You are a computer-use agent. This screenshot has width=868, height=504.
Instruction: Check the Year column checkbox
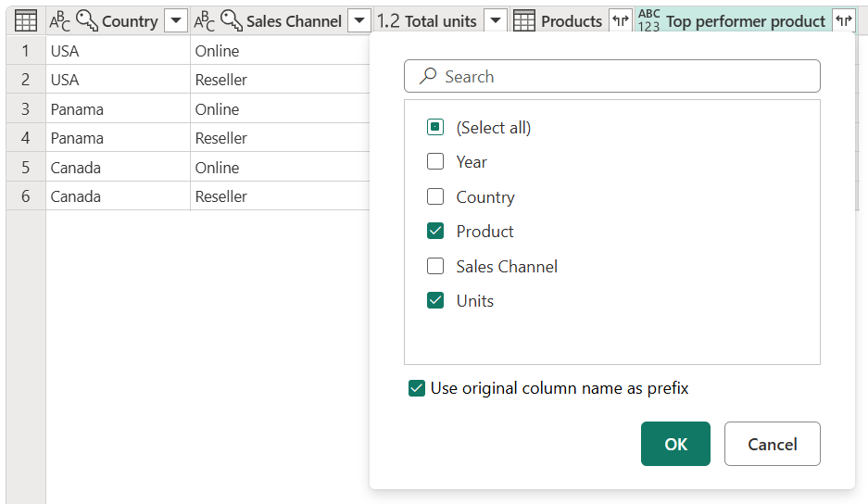coord(435,162)
